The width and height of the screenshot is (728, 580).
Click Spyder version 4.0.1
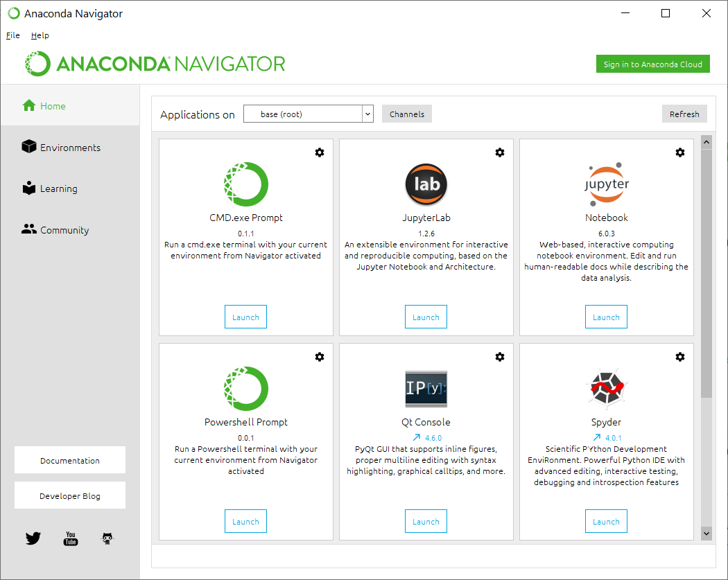(x=614, y=437)
